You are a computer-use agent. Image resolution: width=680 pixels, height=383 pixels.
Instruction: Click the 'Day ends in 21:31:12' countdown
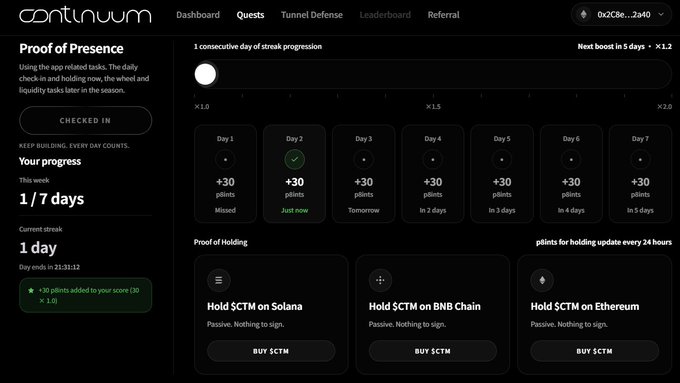pyautogui.click(x=49, y=267)
